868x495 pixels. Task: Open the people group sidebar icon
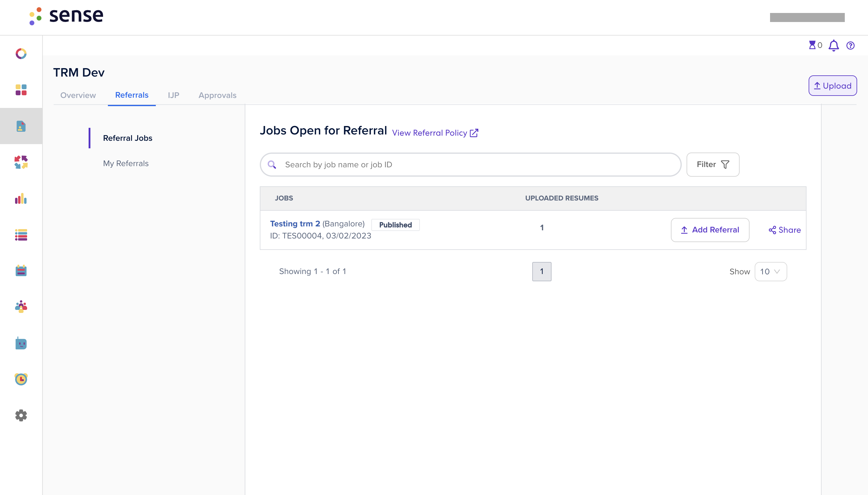tap(21, 307)
